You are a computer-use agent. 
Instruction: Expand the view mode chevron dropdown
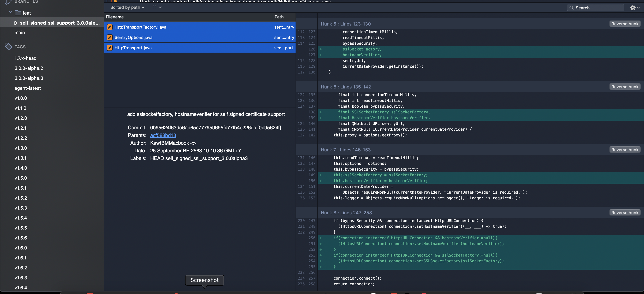pyautogui.click(x=160, y=7)
